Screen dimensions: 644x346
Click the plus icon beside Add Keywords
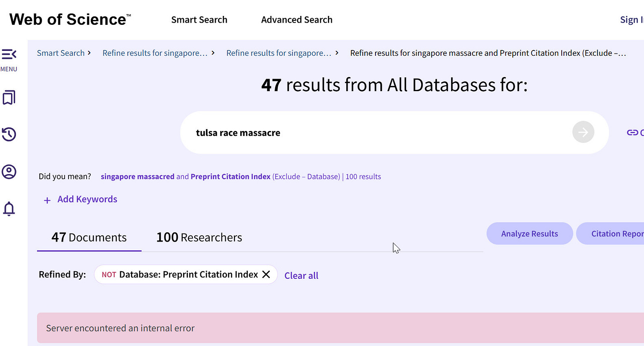pos(47,200)
